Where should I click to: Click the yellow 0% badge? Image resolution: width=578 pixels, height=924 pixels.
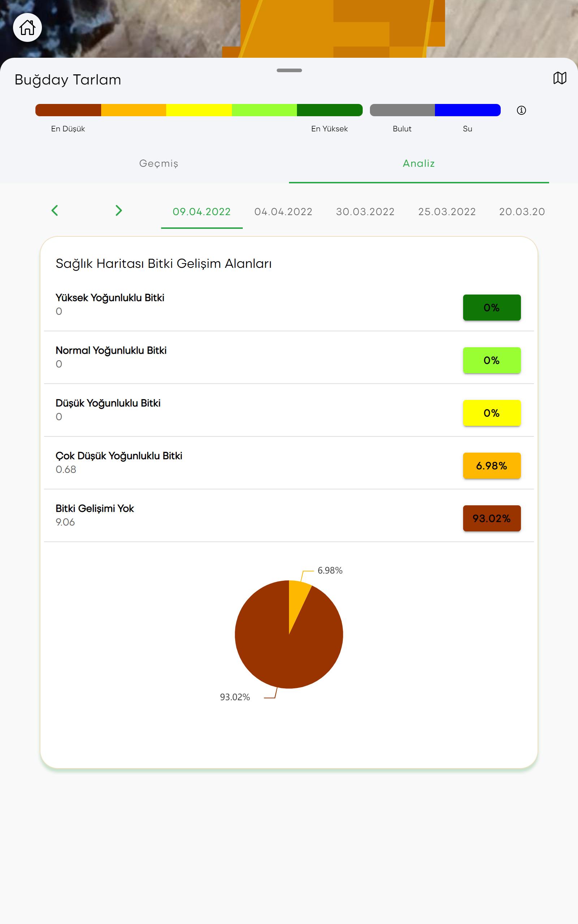point(492,413)
